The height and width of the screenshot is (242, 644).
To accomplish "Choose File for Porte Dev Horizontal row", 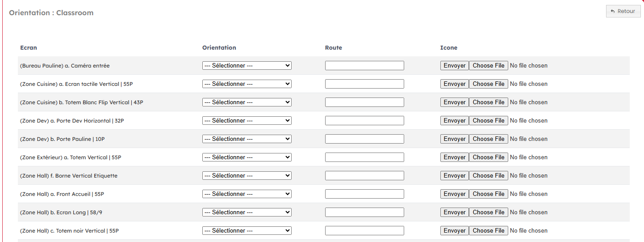I will pos(488,121).
